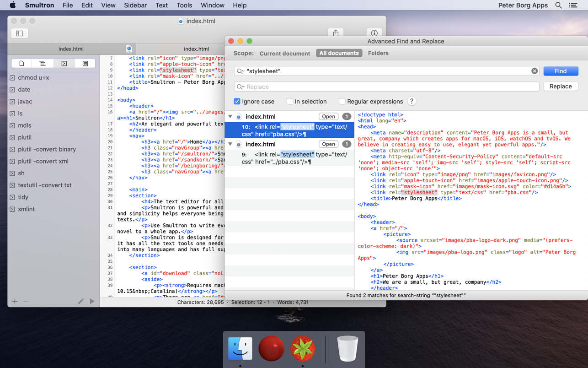Enable the In selection checkbox

click(289, 102)
